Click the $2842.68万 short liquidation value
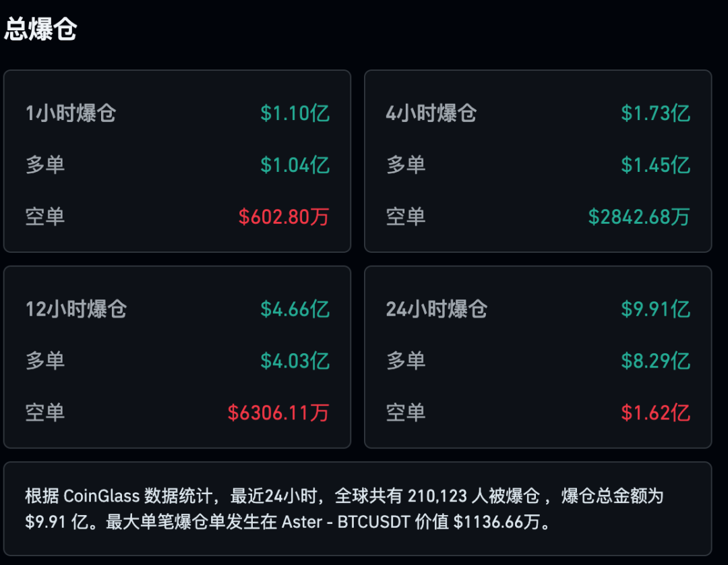Viewport: 728px width, 565px height. coord(639,217)
